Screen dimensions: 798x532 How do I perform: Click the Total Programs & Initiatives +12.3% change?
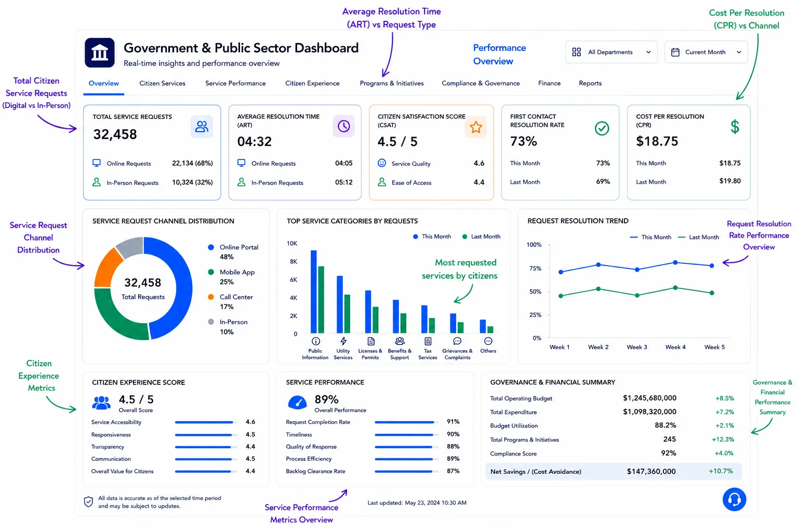pyautogui.click(x=723, y=440)
